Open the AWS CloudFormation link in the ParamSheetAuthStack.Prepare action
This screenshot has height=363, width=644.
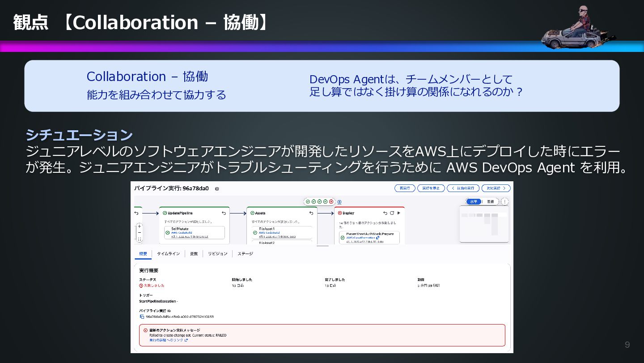[362, 238]
